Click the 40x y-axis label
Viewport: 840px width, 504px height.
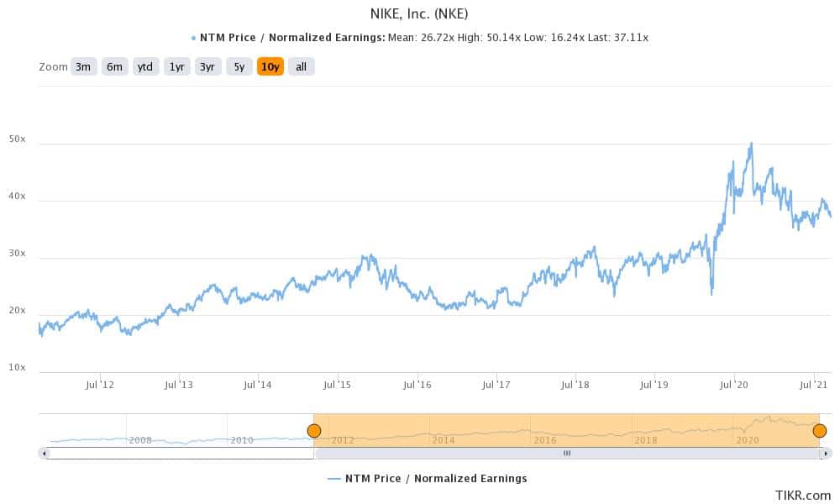tap(17, 196)
